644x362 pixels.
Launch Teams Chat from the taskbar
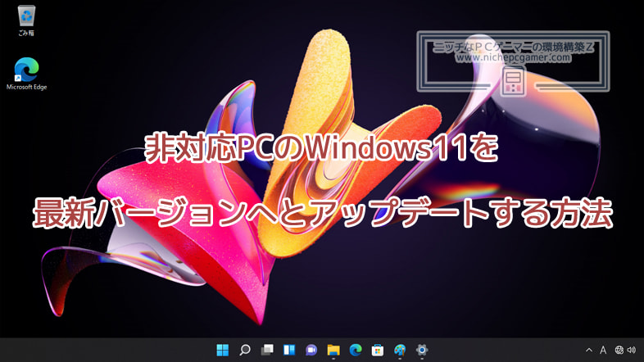coord(311,350)
